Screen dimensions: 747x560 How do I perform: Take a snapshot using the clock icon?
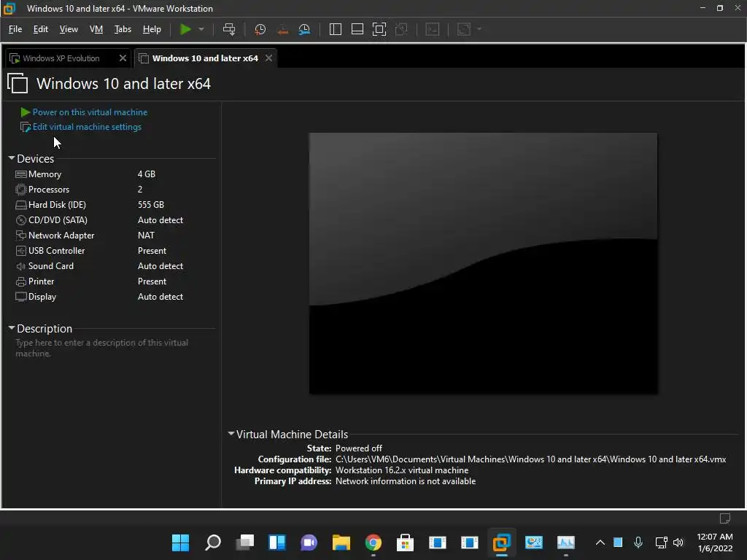coord(260,29)
